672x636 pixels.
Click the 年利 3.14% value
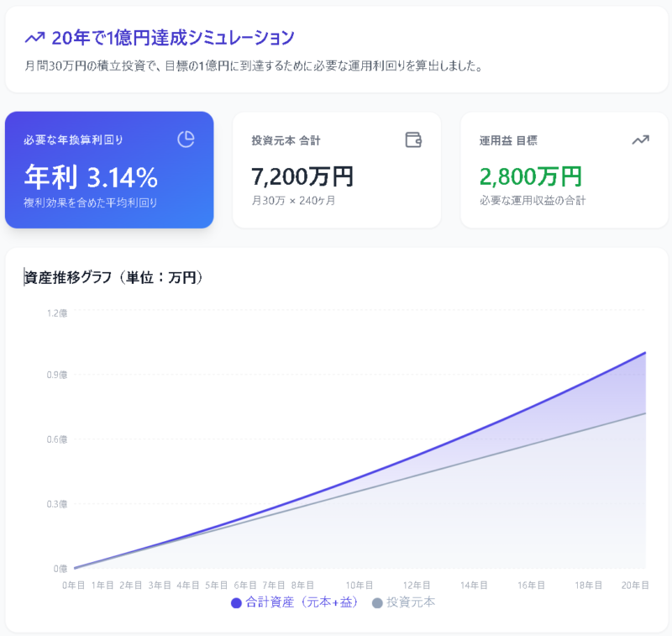pyautogui.click(x=91, y=176)
